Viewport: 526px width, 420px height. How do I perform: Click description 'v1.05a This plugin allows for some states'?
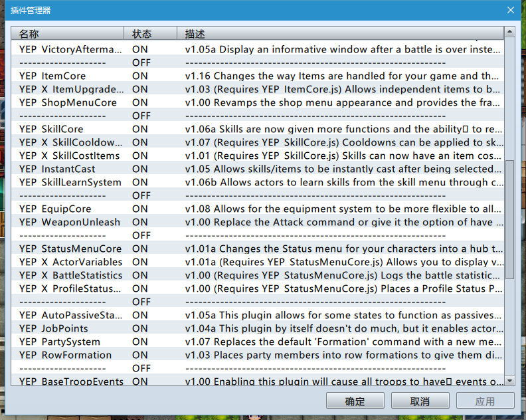pos(344,315)
